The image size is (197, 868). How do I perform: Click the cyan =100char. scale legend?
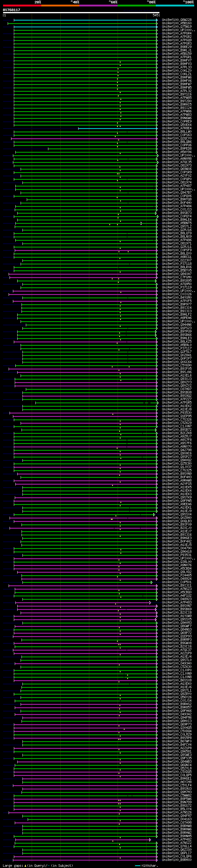(147, 866)
